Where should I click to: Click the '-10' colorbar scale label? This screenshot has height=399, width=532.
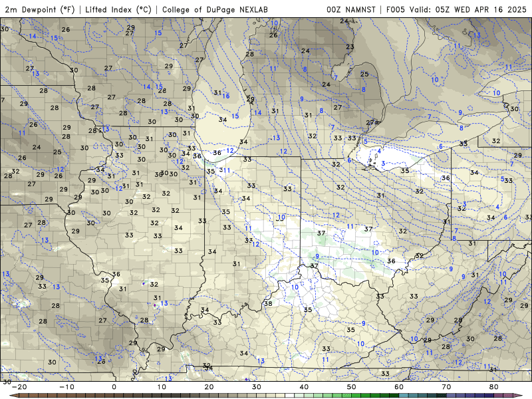(x=66, y=387)
